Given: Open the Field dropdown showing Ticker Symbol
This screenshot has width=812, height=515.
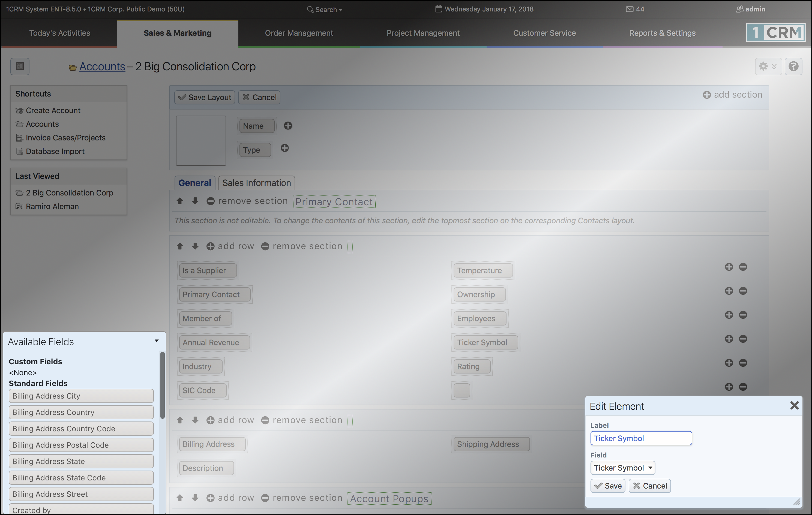Looking at the screenshot, I should click(622, 468).
